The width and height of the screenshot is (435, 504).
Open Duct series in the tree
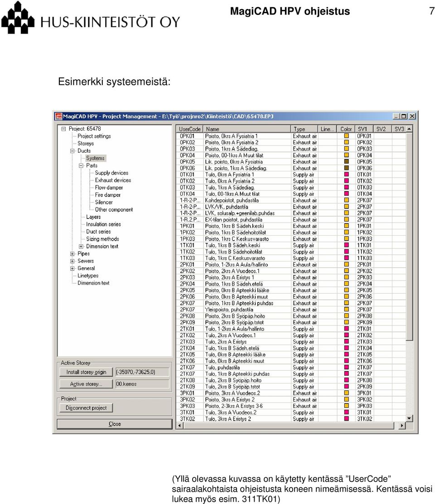(x=98, y=232)
